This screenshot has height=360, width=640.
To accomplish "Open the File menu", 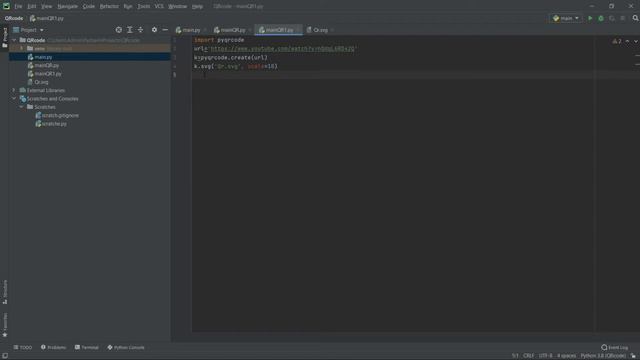I will 18,6.
